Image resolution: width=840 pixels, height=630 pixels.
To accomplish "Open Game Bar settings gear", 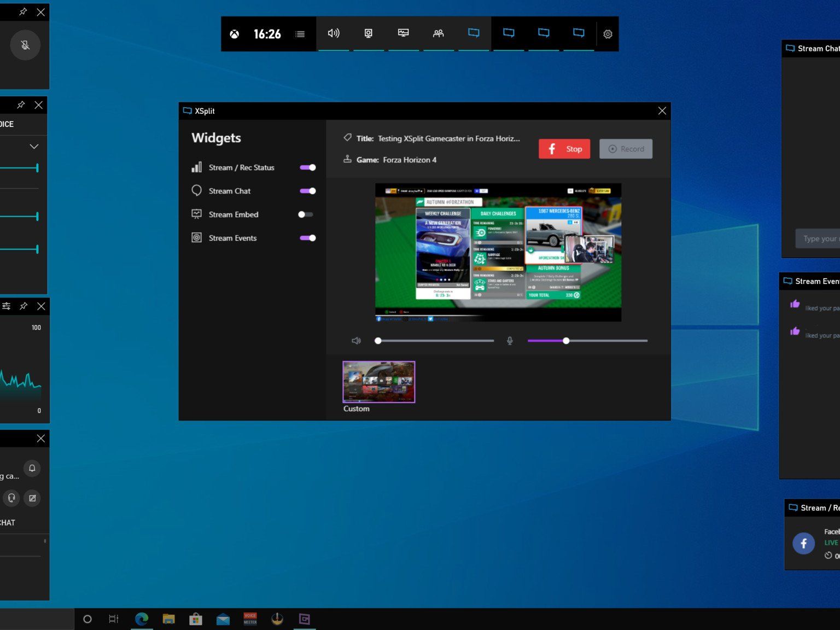I will click(x=608, y=34).
